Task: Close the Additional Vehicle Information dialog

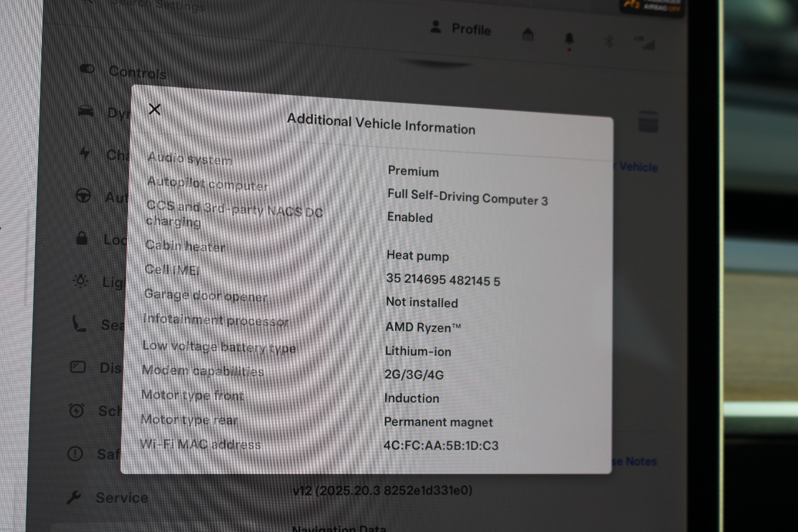Action: [x=155, y=109]
